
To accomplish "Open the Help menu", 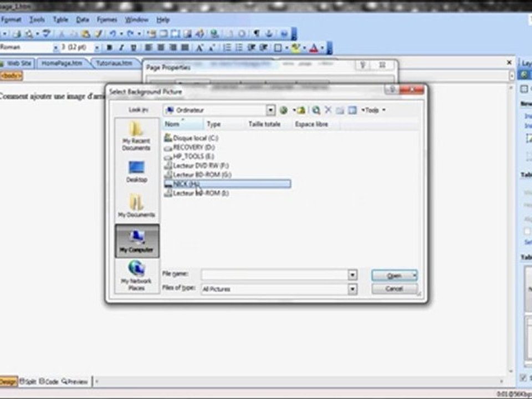I will click(163, 20).
